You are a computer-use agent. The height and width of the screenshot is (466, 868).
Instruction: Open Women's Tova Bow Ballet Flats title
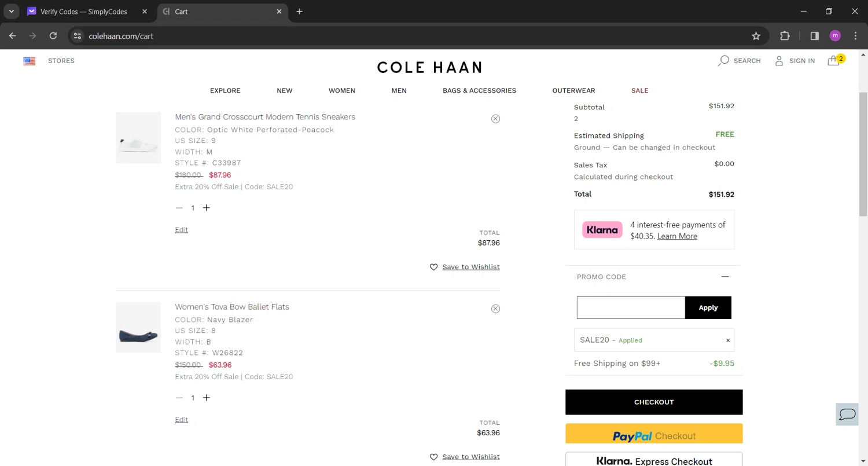pos(232,307)
